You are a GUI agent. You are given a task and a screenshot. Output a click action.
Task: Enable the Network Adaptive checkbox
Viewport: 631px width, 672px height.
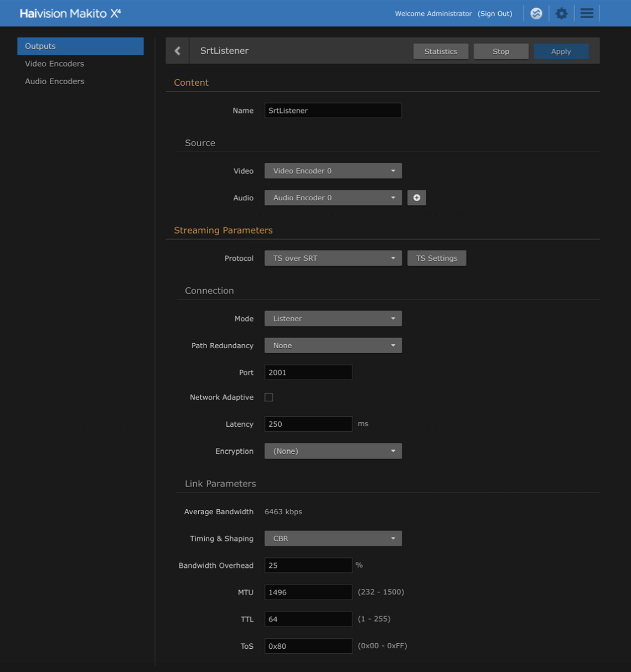(269, 397)
